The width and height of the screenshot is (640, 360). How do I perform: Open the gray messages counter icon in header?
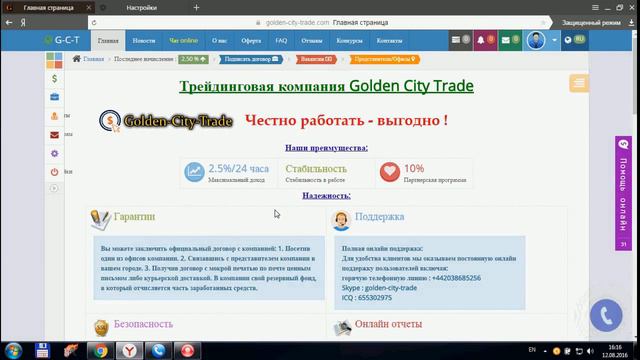point(460,40)
